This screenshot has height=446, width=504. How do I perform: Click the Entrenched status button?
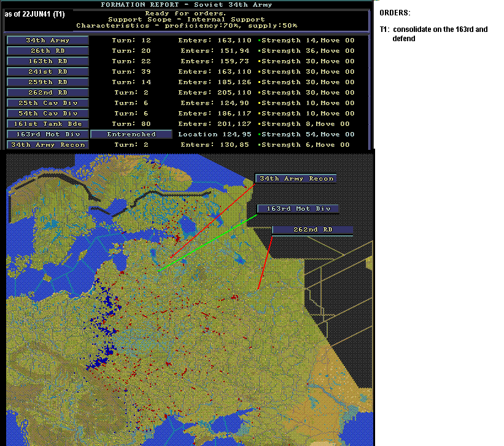pyautogui.click(x=131, y=135)
